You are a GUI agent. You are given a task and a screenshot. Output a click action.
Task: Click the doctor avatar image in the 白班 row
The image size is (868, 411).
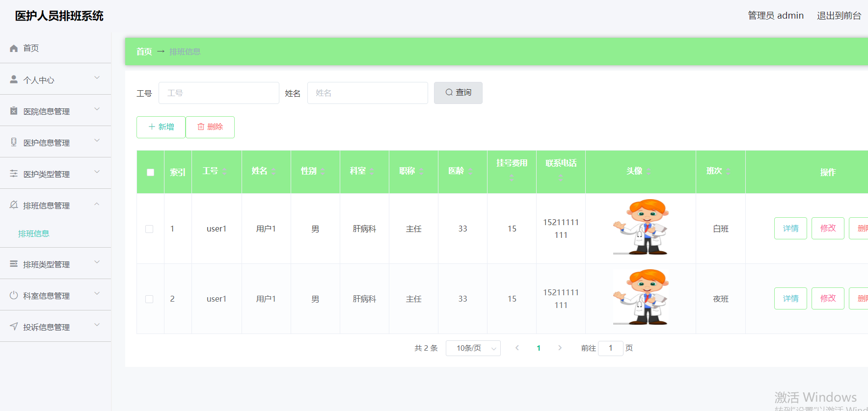tap(641, 227)
